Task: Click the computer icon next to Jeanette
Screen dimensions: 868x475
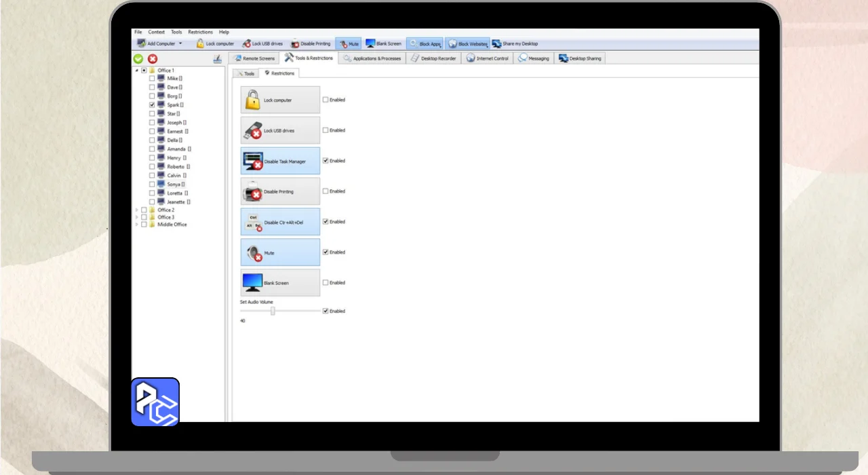Action: point(161,202)
